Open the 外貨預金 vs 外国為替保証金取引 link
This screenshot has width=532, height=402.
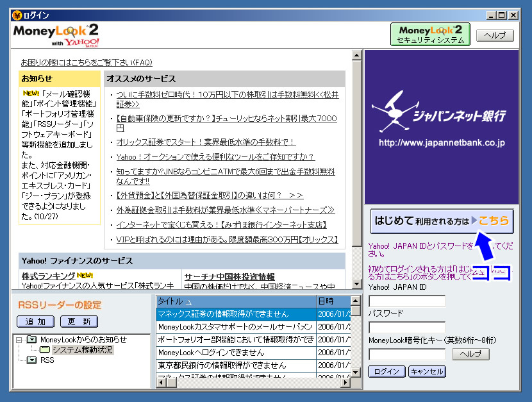click(210, 196)
